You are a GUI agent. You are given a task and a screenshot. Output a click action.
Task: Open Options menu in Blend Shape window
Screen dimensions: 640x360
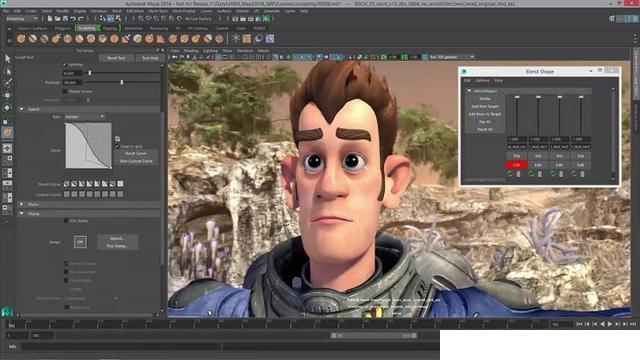coord(482,80)
